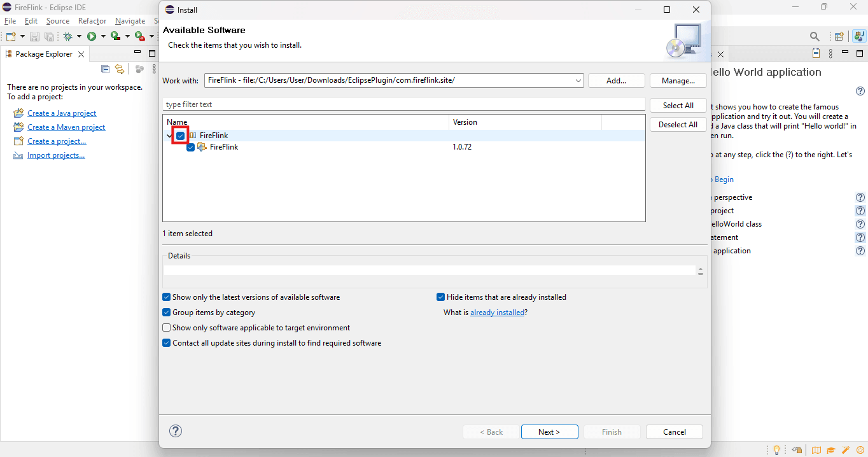The image size is (868, 457).
Task: Open the Source menu
Action: point(58,21)
